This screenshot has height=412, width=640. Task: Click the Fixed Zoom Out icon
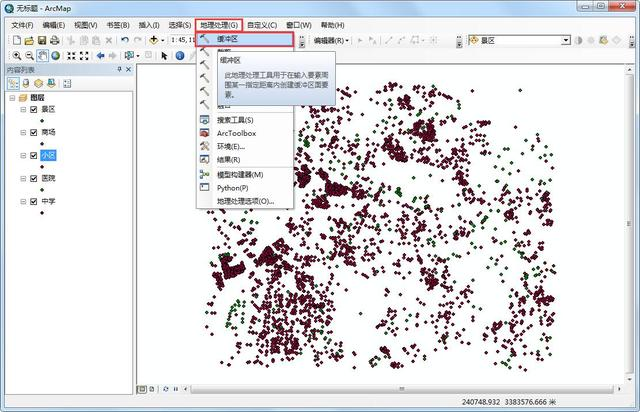click(x=84, y=56)
